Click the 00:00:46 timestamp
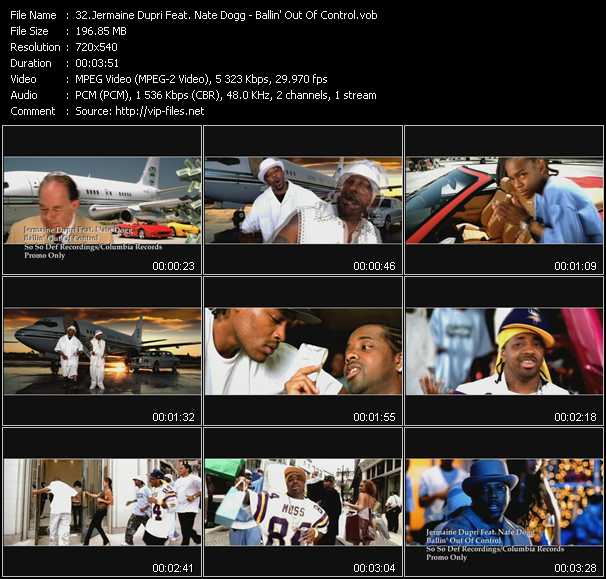Viewport: 606px width, 579px height. 374,266
